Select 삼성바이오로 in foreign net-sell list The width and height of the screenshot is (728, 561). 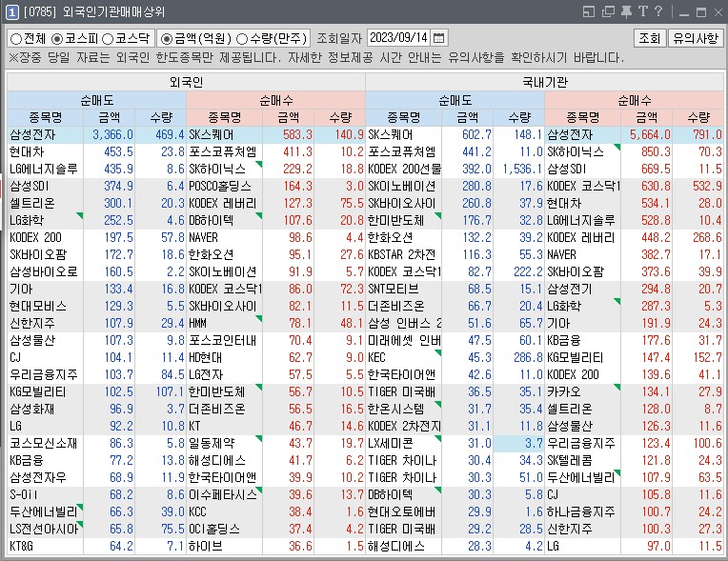44,271
